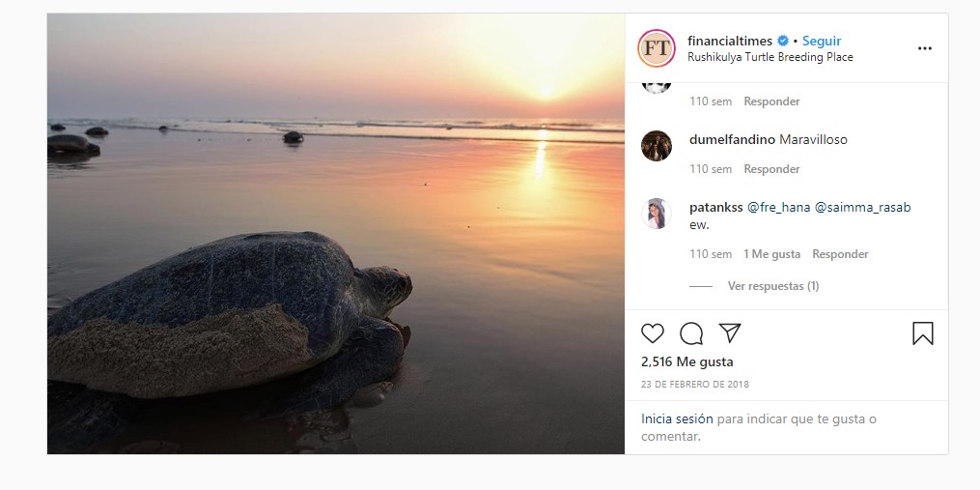Viewport: 980px width, 490px height.
Task: Open the three-dot more options menu
Action: [924, 49]
